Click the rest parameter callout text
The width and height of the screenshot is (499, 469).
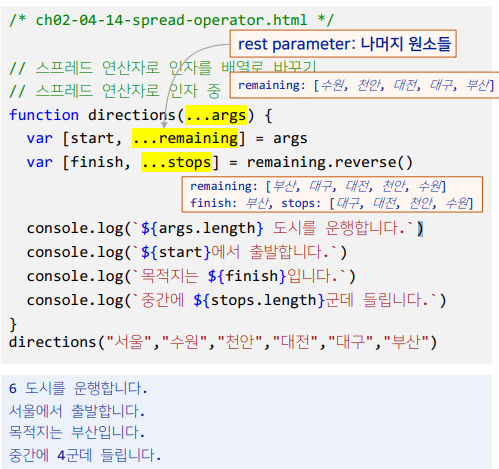click(x=344, y=44)
